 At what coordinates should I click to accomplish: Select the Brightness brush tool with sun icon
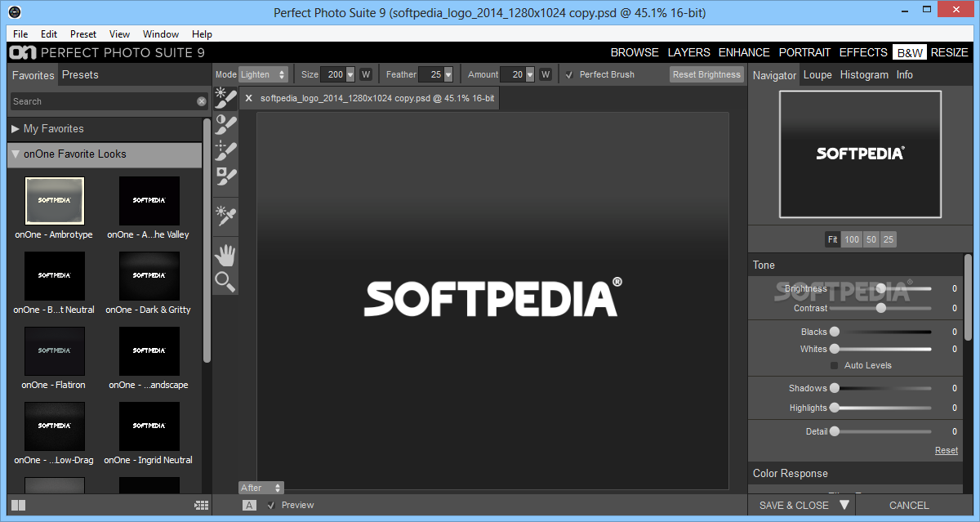[225, 100]
